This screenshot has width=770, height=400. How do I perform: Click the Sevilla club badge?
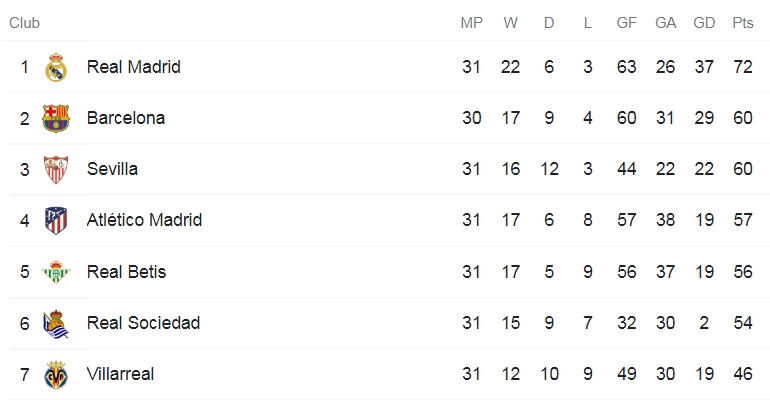point(56,170)
